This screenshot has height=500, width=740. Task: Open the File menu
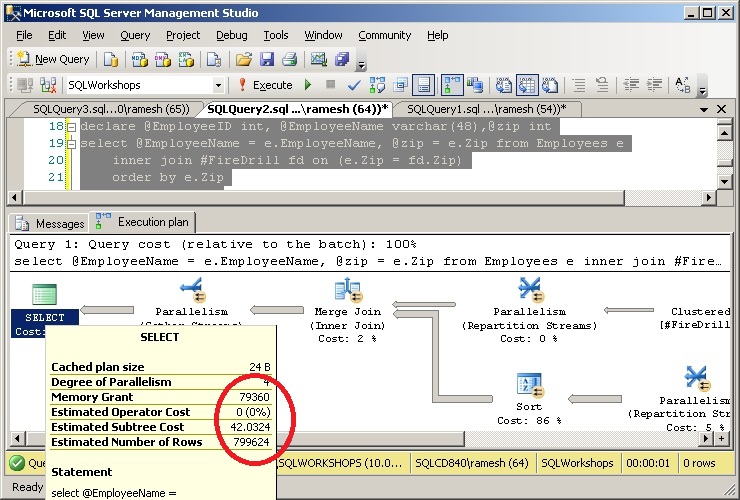coord(24,35)
